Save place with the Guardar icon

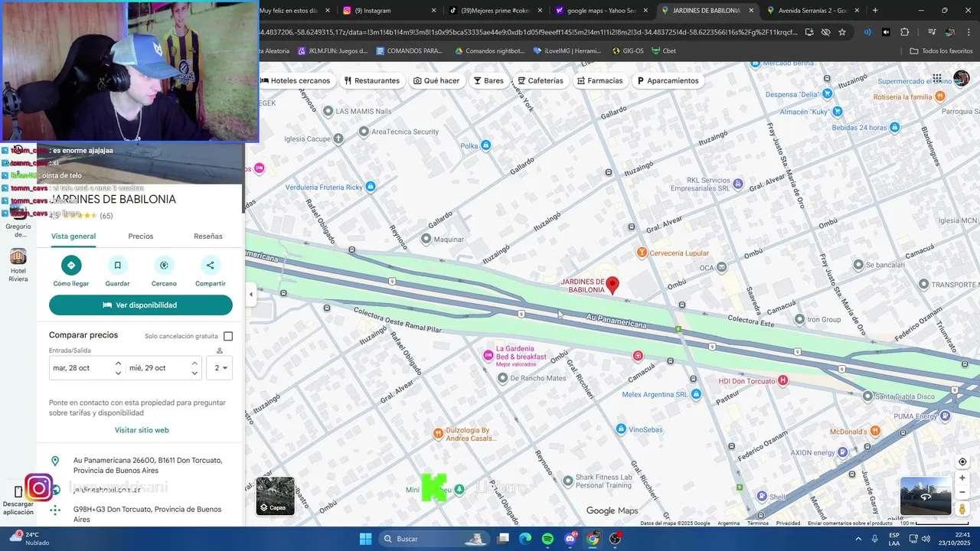117,266
